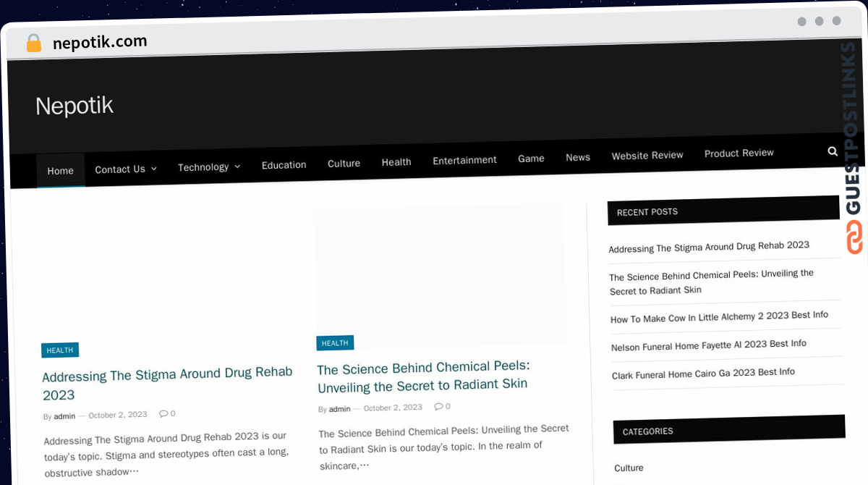Click the nepotik.com address bar text
The width and height of the screenshot is (868, 485).
click(100, 43)
